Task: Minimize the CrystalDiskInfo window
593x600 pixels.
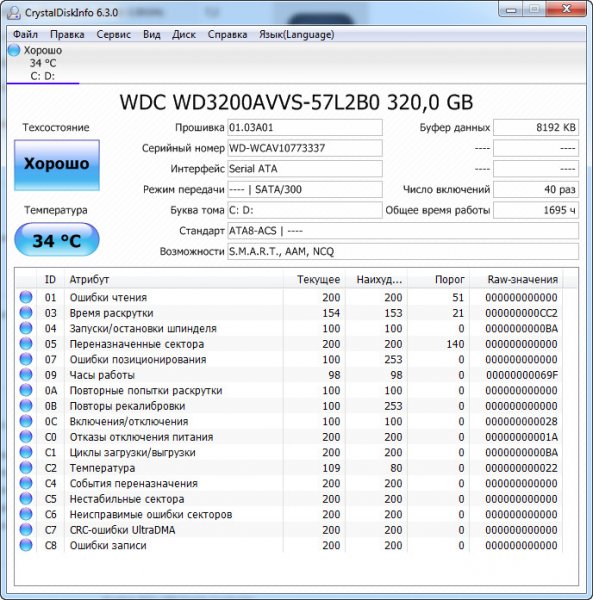Action: click(x=512, y=9)
